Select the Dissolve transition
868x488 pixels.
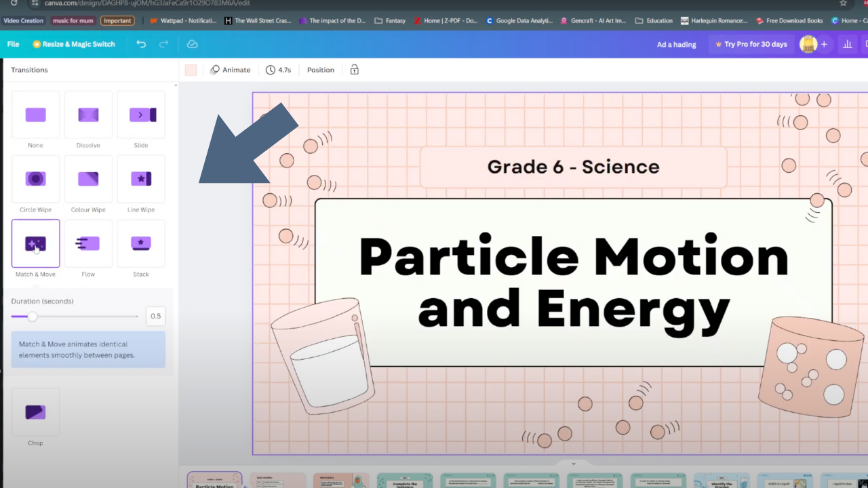pos(88,115)
